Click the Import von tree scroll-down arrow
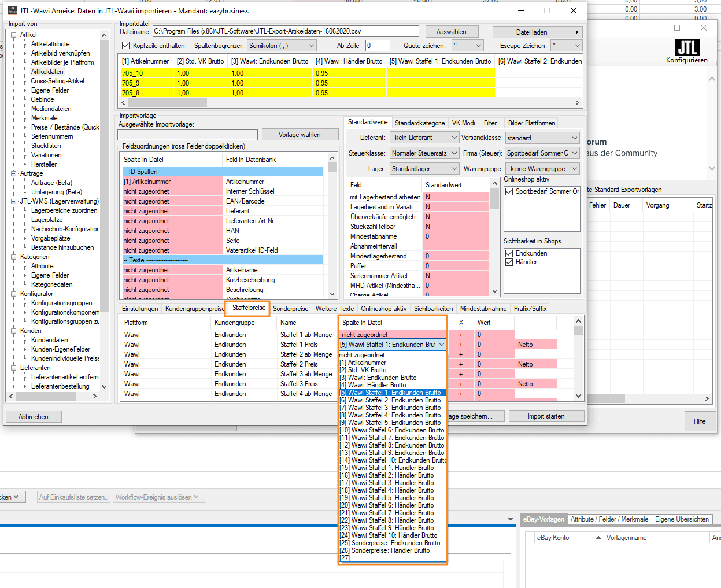This screenshot has height=588, width=721. pos(104,387)
